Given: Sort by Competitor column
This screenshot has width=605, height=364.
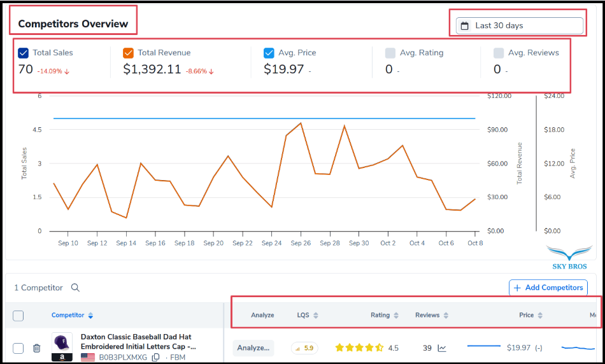Looking at the screenshot, I should [x=72, y=316].
